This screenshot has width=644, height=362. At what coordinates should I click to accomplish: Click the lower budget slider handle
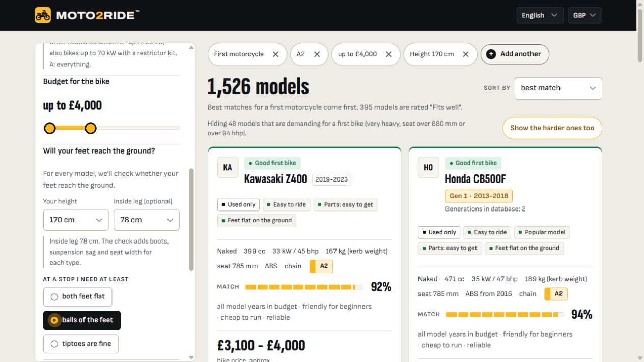point(49,128)
